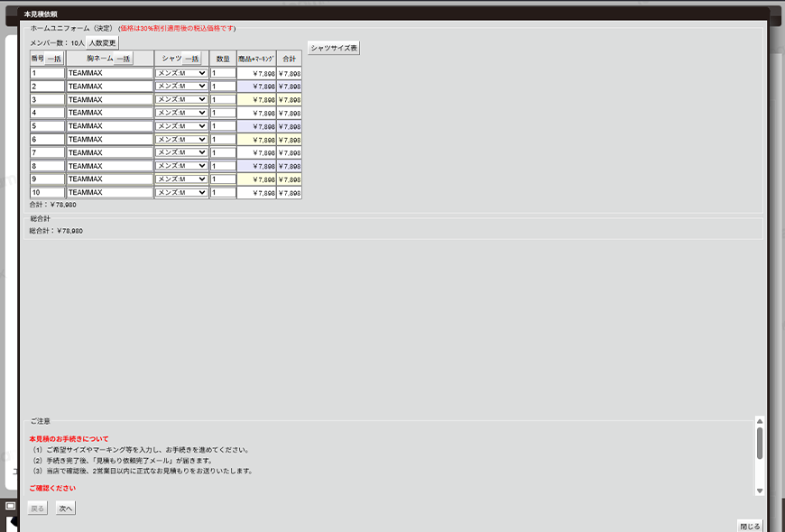Click the メンバー数：10人 label
The height and width of the screenshot is (532, 785).
[x=57, y=43]
